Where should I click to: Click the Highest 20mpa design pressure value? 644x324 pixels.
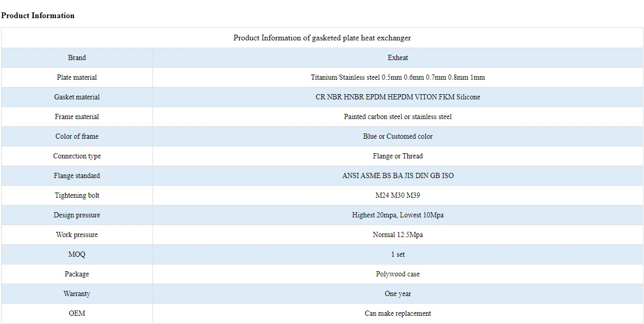[397, 215]
